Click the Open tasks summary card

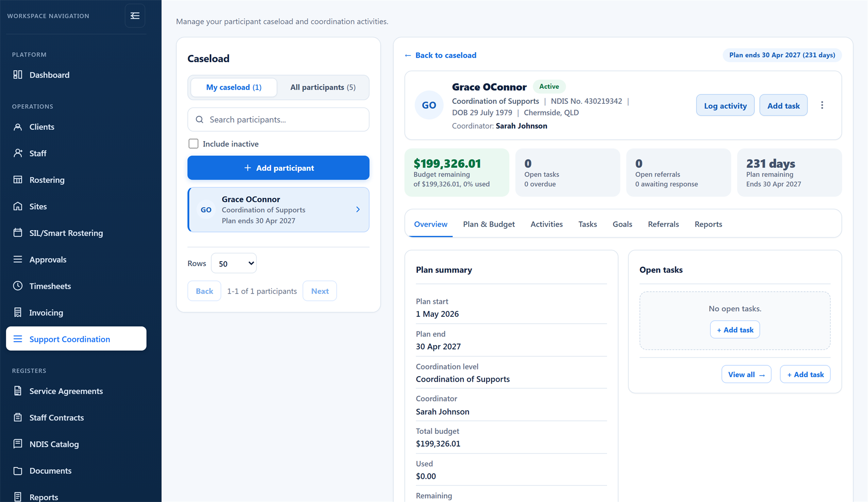pos(567,172)
